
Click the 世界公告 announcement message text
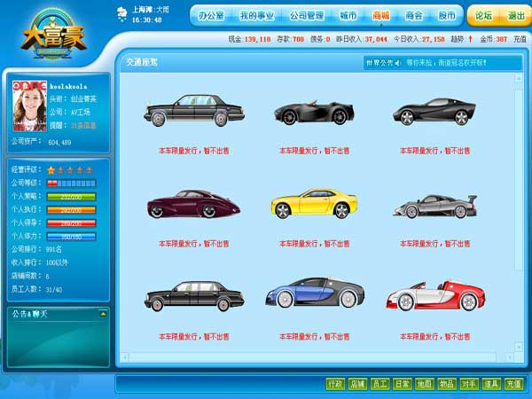pos(446,63)
